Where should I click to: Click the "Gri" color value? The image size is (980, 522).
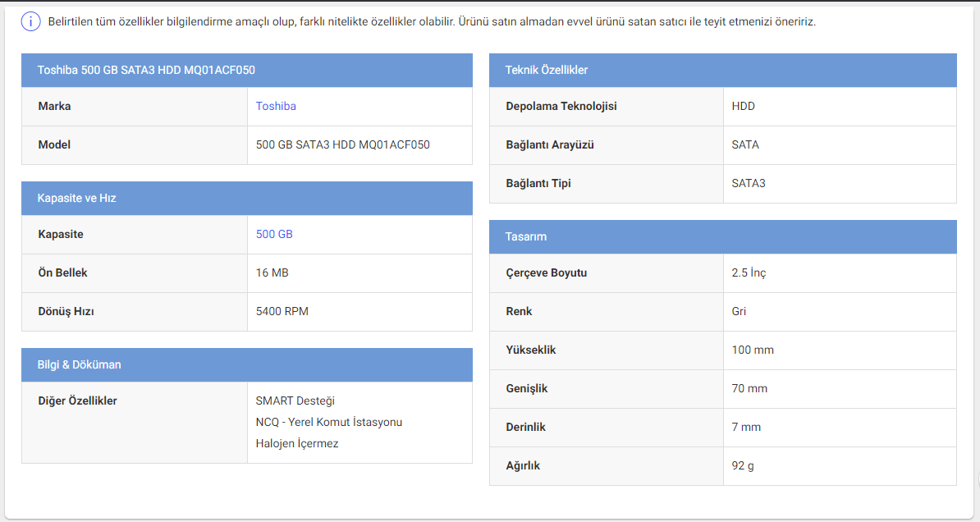(739, 311)
